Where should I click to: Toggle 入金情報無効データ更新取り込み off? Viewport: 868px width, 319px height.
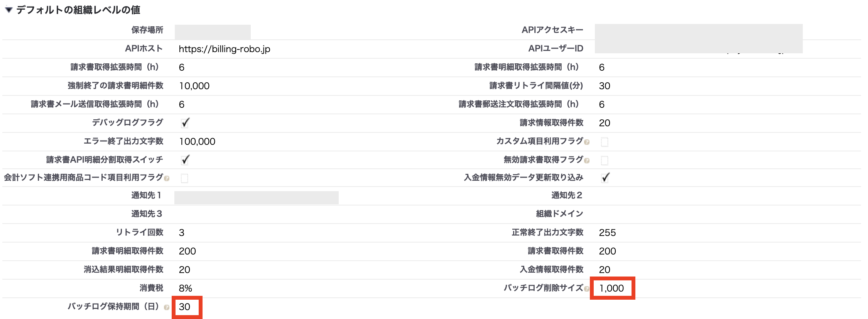click(605, 178)
